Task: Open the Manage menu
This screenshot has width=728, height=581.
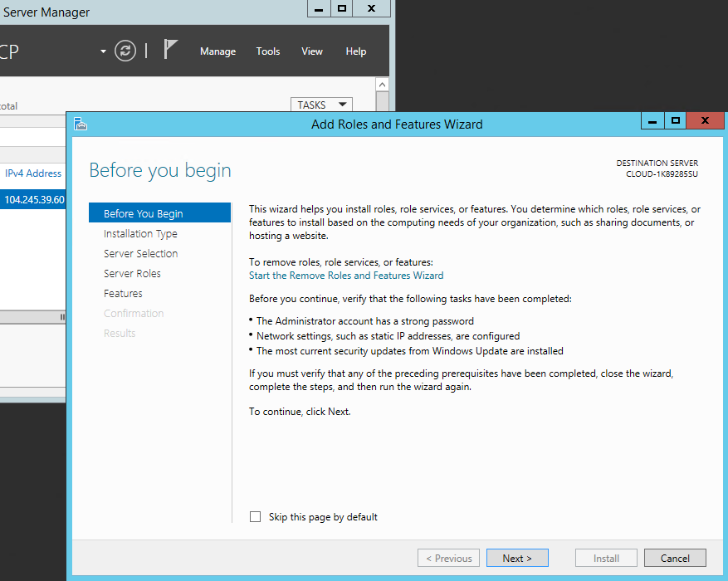Action: pyautogui.click(x=217, y=51)
